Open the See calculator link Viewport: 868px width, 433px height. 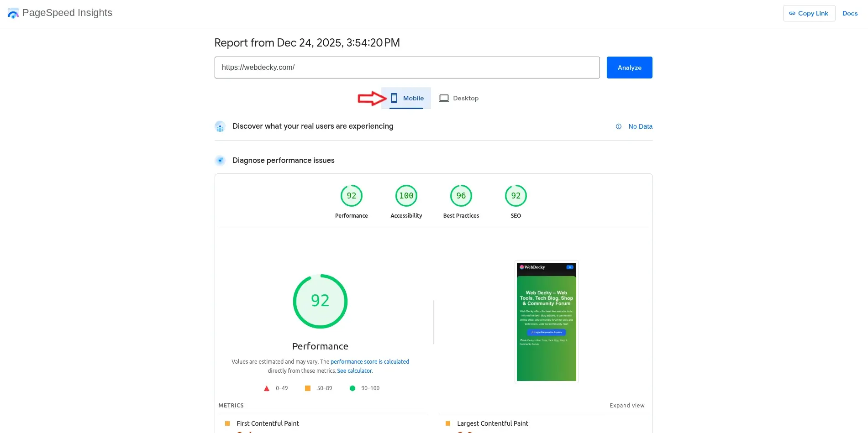(354, 370)
